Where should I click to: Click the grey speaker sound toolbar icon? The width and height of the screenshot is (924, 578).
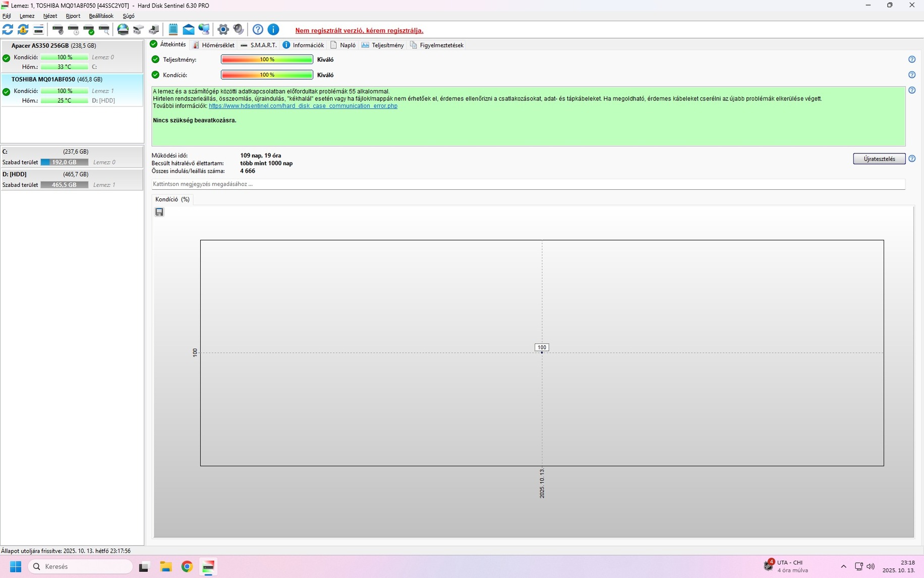click(239, 30)
